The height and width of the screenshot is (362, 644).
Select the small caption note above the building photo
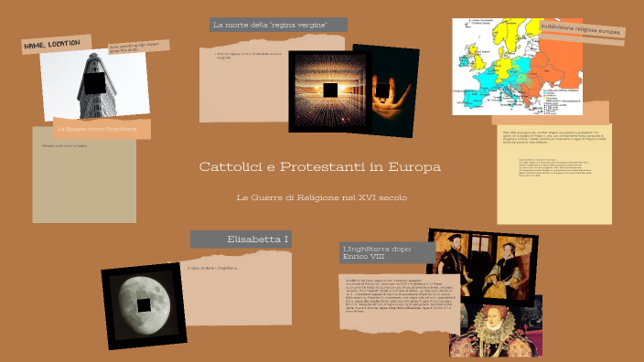pos(139,47)
